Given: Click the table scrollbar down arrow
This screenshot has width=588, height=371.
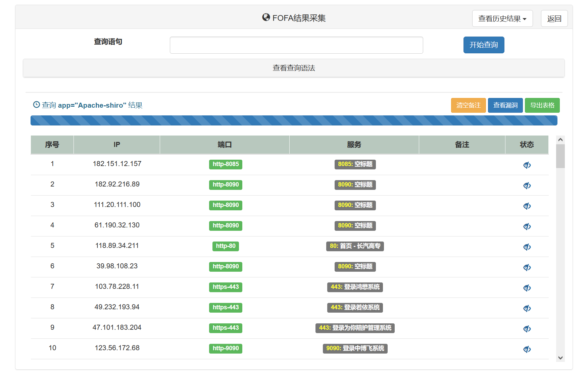Looking at the screenshot, I should click(560, 358).
